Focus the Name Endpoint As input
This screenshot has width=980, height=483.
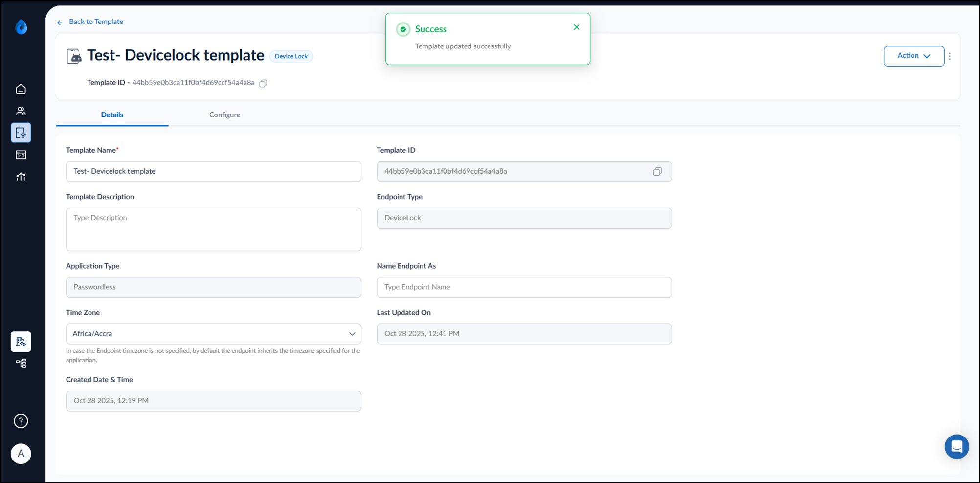click(524, 287)
